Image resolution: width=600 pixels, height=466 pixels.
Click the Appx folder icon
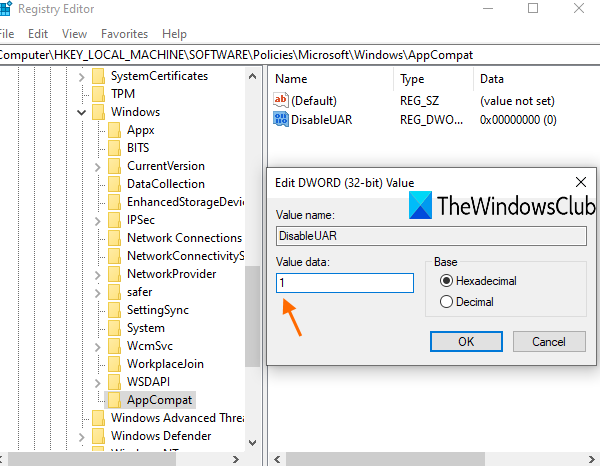(114, 130)
